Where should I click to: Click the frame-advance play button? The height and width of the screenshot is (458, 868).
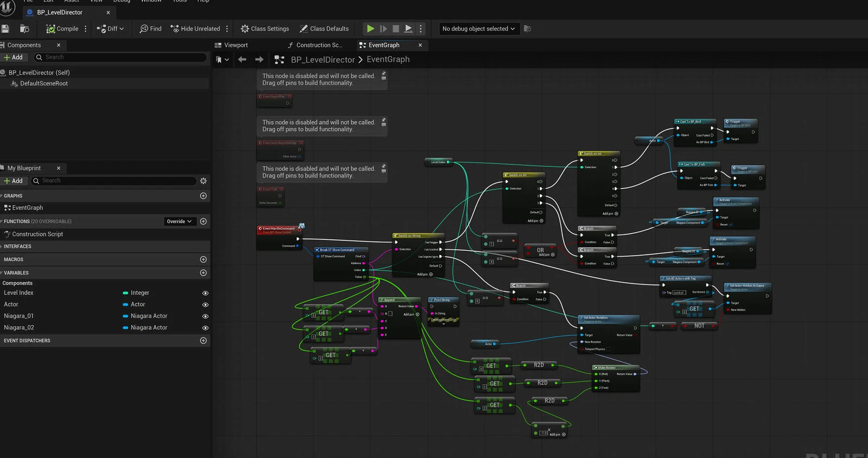click(384, 29)
